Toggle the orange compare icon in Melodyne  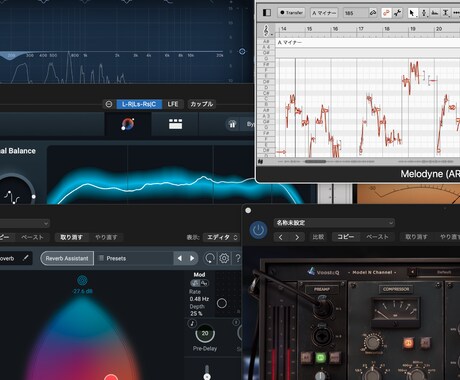tap(386, 13)
